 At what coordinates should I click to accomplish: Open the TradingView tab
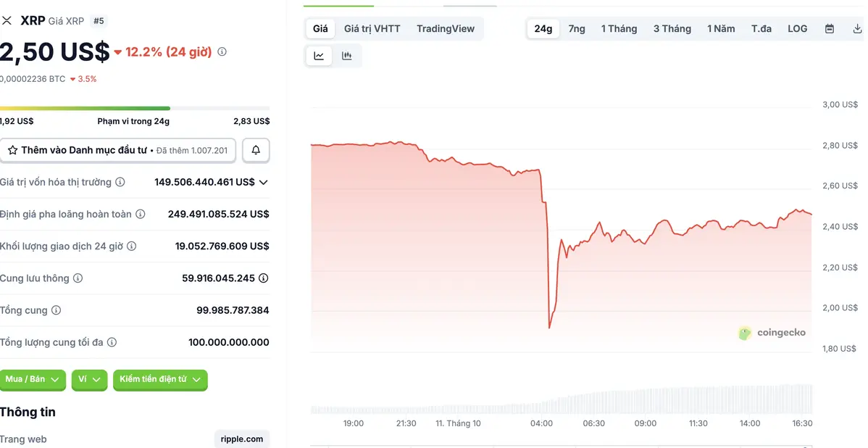445,28
